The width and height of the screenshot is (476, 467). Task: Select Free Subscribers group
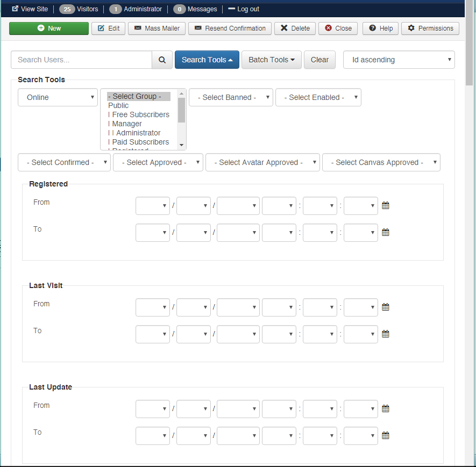[138, 114]
